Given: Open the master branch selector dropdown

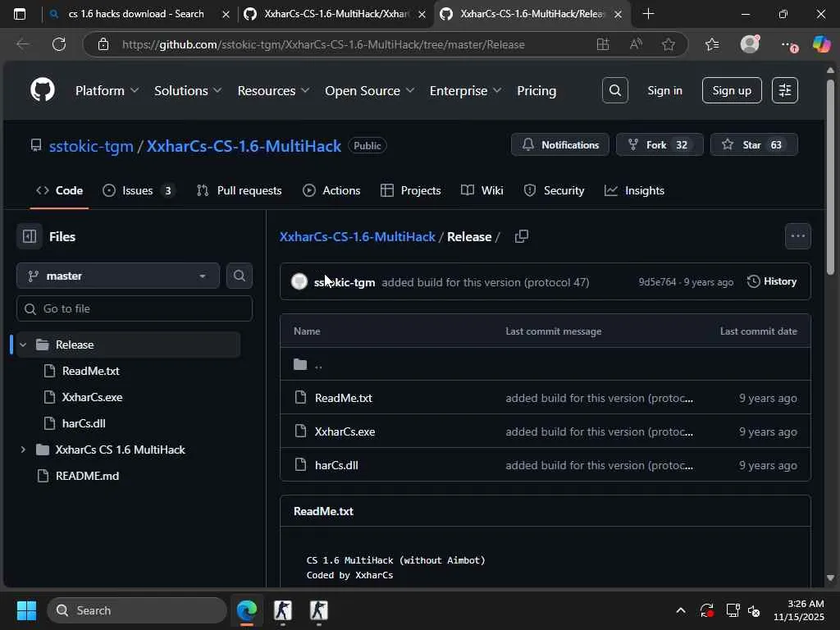Looking at the screenshot, I should click(118, 276).
